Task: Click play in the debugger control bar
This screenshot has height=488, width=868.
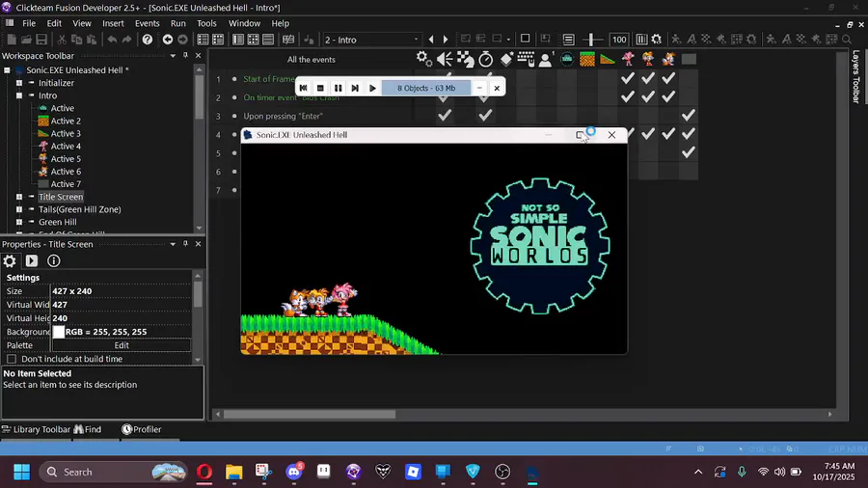Action: [x=372, y=88]
